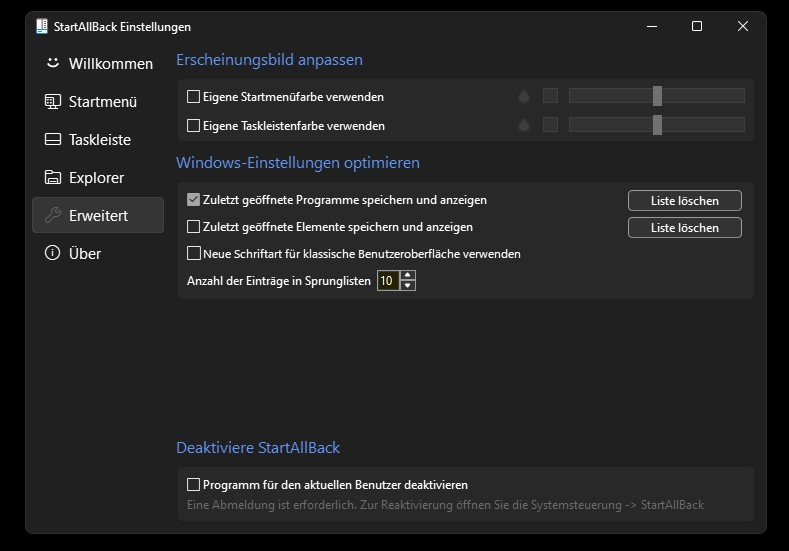Click the Windows-Einstellungen optimieren heading

pos(298,163)
